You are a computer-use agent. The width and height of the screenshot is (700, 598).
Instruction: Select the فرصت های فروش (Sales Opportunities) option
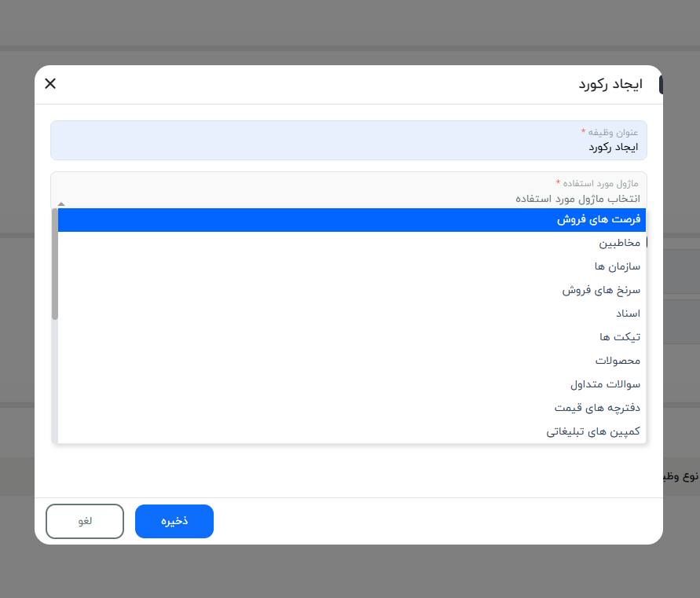(x=350, y=220)
